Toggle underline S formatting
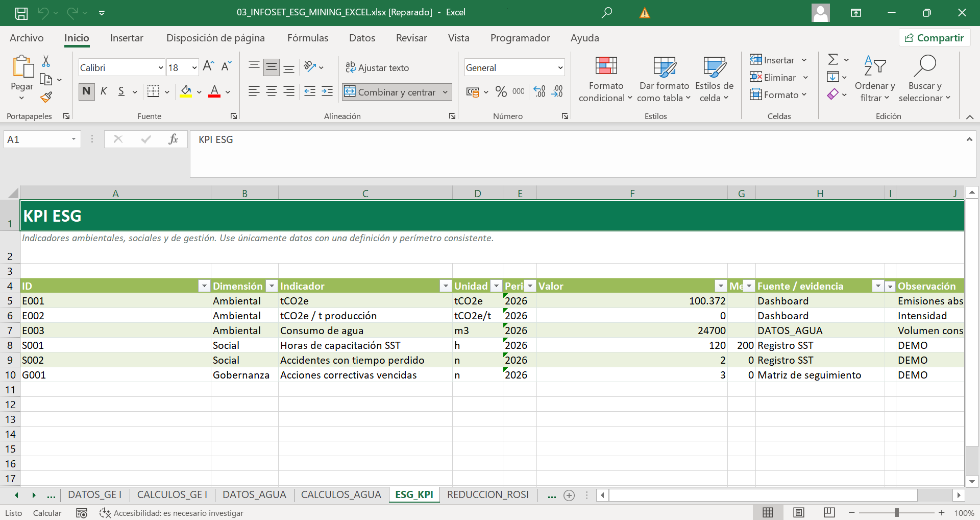 pos(121,91)
